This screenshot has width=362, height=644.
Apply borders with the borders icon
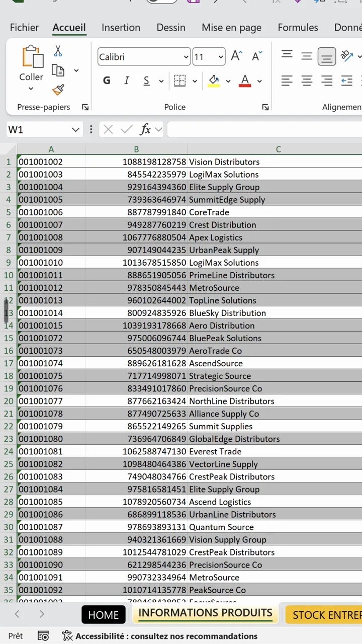pyautogui.click(x=179, y=80)
